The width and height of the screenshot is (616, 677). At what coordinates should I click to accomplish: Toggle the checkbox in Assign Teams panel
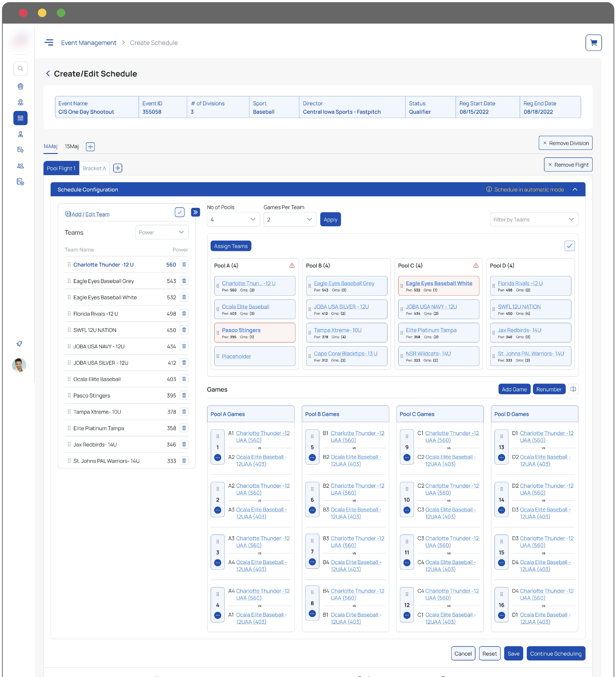coord(569,246)
